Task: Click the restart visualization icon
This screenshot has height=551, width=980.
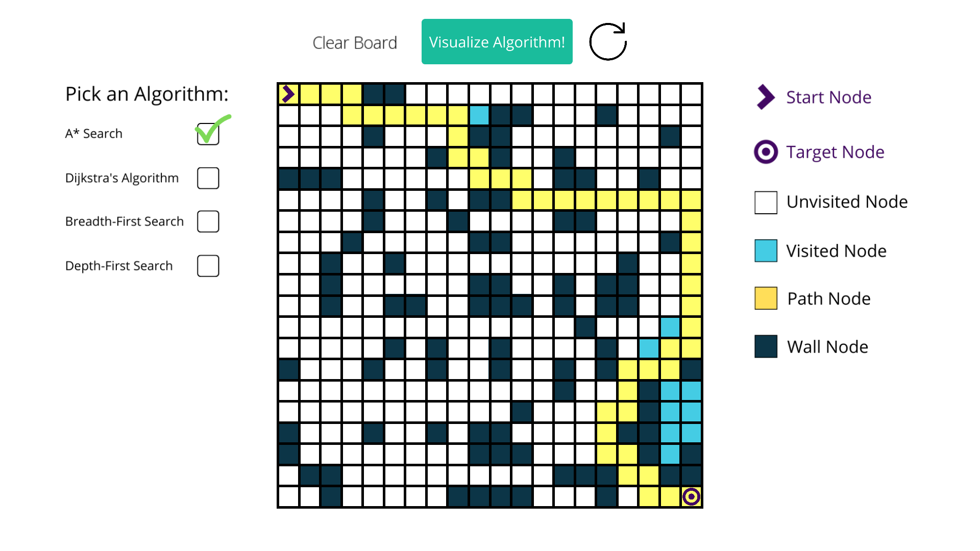Action: [x=608, y=41]
